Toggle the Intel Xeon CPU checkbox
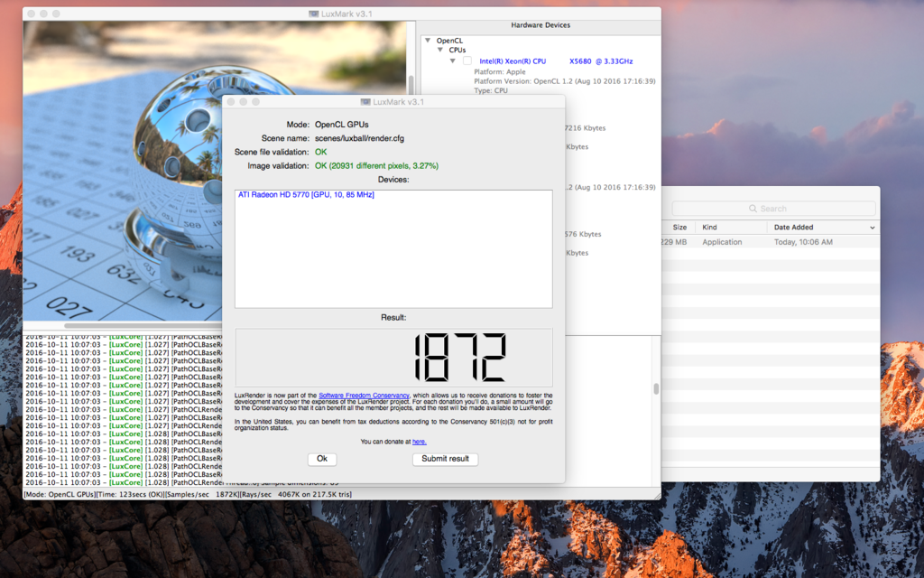Screen dimensions: 924x578 point(467,61)
